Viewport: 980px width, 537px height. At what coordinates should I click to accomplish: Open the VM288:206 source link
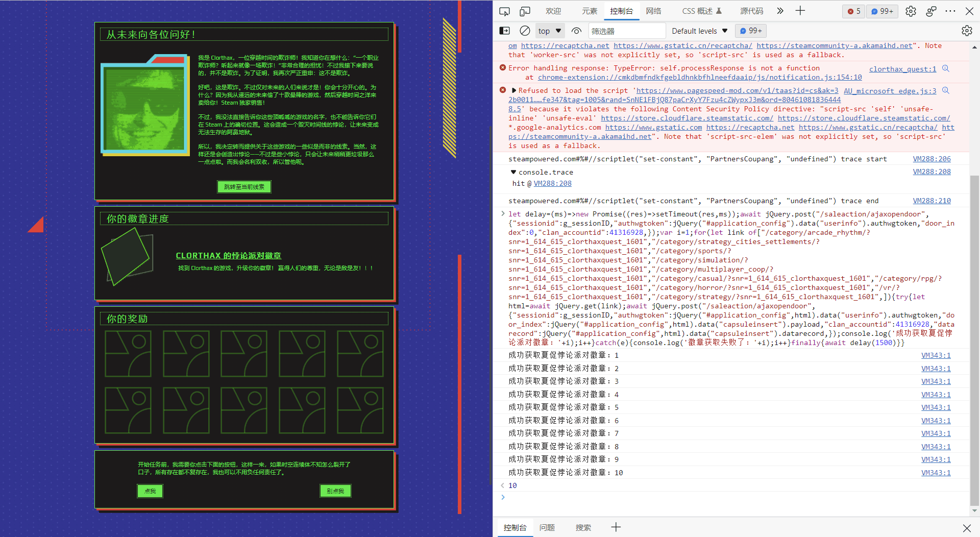[932, 159]
